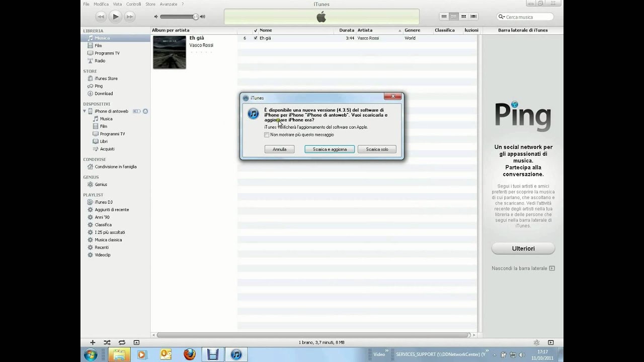Click Nascondi la barra laterale
The width and height of the screenshot is (644, 362).
(x=523, y=268)
